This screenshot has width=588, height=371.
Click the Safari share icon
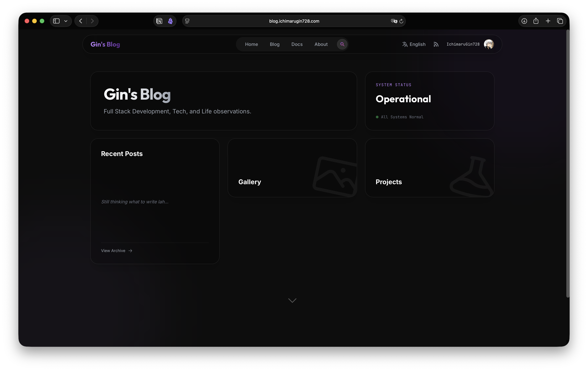(536, 21)
